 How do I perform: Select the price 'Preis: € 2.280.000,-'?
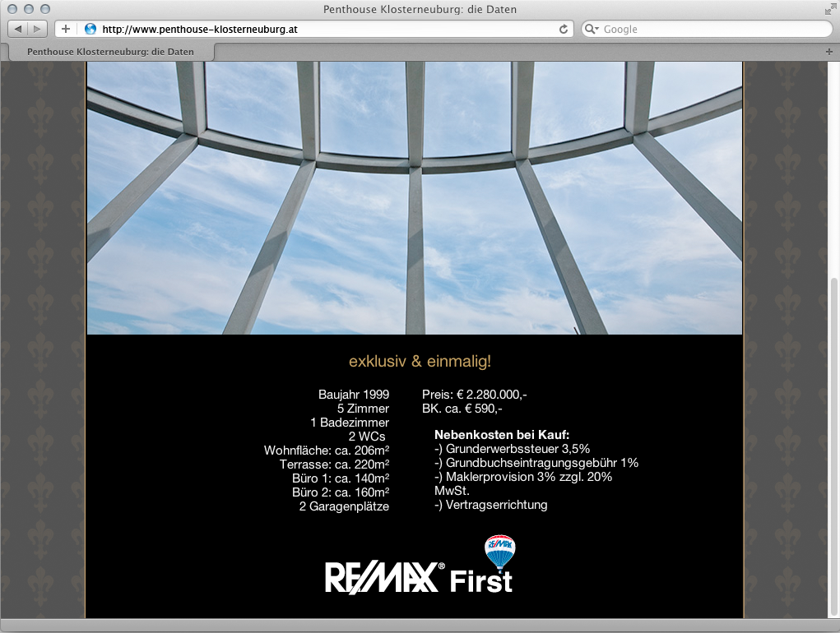pos(475,395)
